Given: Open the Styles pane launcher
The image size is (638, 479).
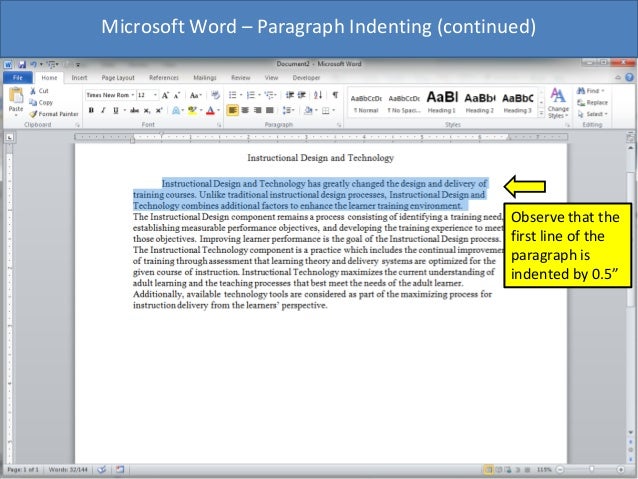Looking at the screenshot, I should pos(567,125).
